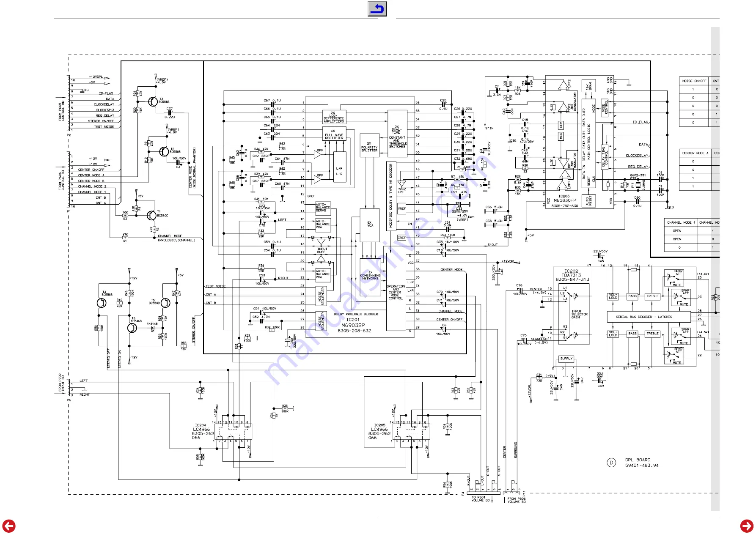
Task: Click the 'NOISE ON/OFF' table header
Action: 694,81
